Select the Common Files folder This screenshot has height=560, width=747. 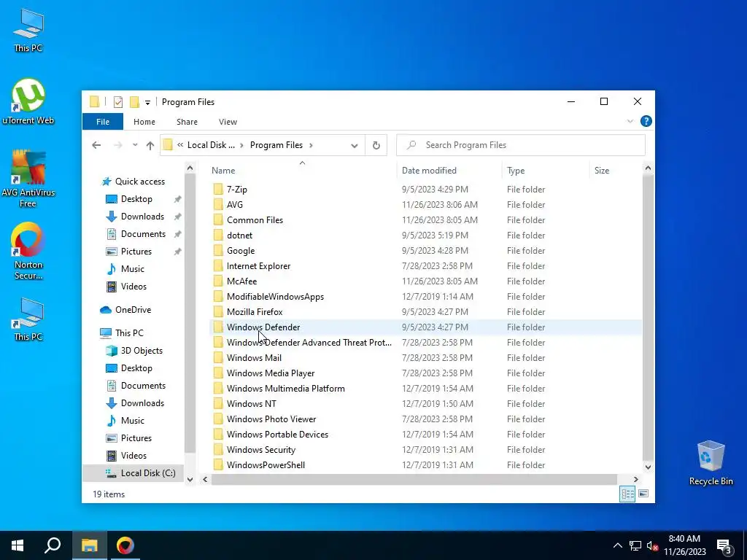(425, 220)
